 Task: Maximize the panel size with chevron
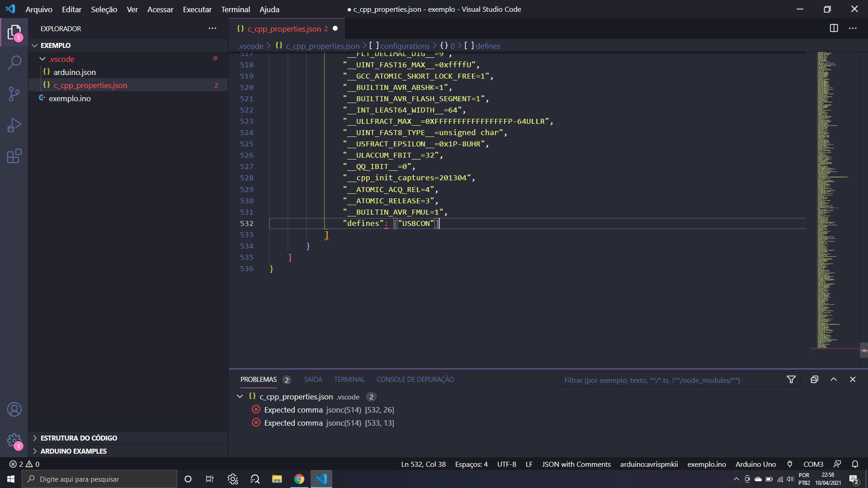(834, 380)
